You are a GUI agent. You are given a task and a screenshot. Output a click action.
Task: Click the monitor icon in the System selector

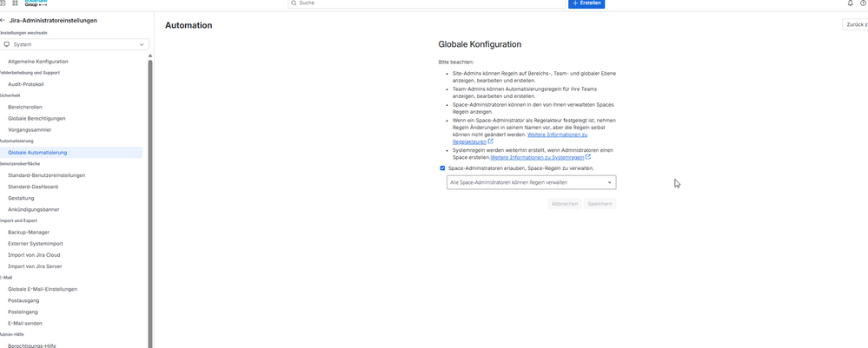pos(7,44)
